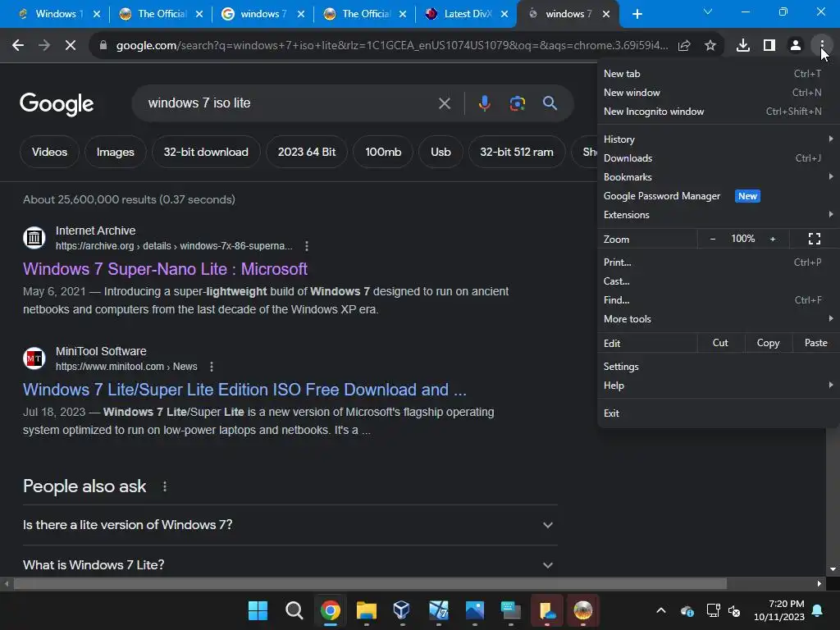
Task: Open Windows 7 Lite/Super Lite Edition link
Action: click(244, 390)
